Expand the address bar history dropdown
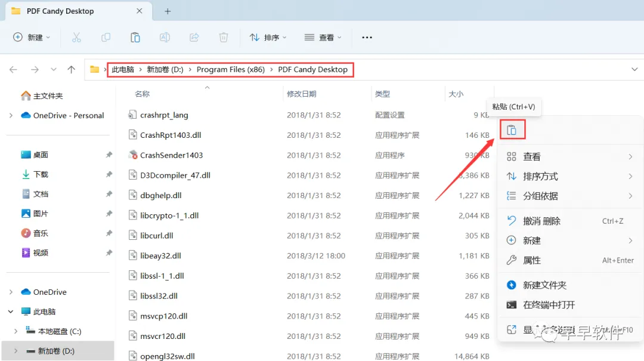 pos(634,69)
